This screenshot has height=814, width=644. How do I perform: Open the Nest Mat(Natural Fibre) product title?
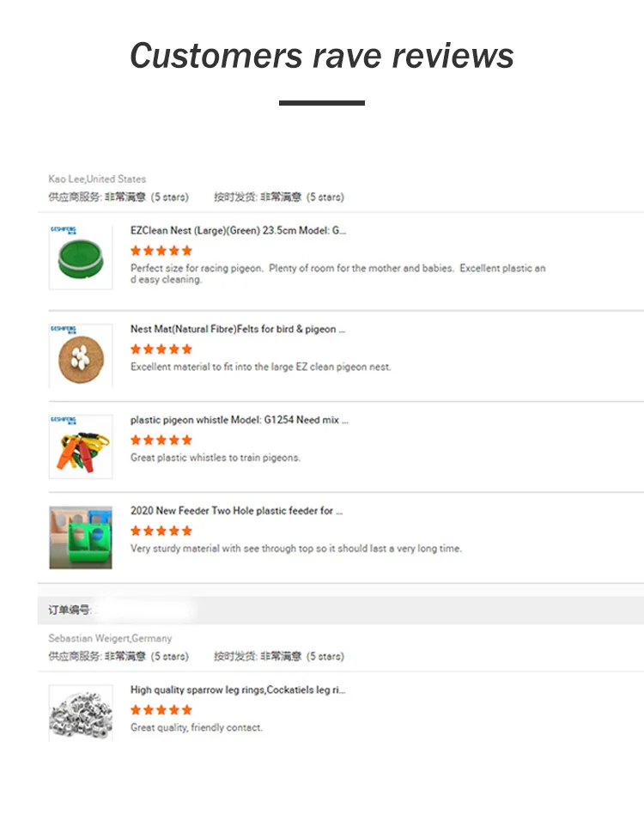coord(238,329)
